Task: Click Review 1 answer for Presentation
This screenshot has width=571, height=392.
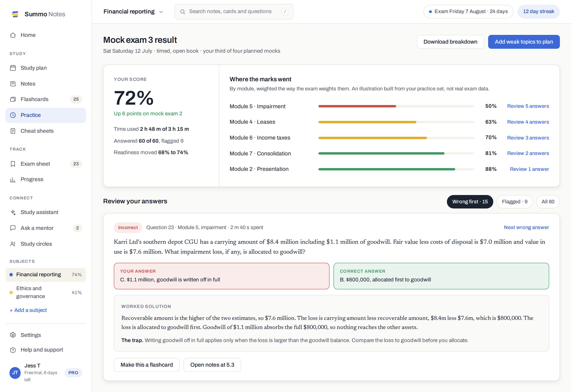Action: pyautogui.click(x=529, y=169)
